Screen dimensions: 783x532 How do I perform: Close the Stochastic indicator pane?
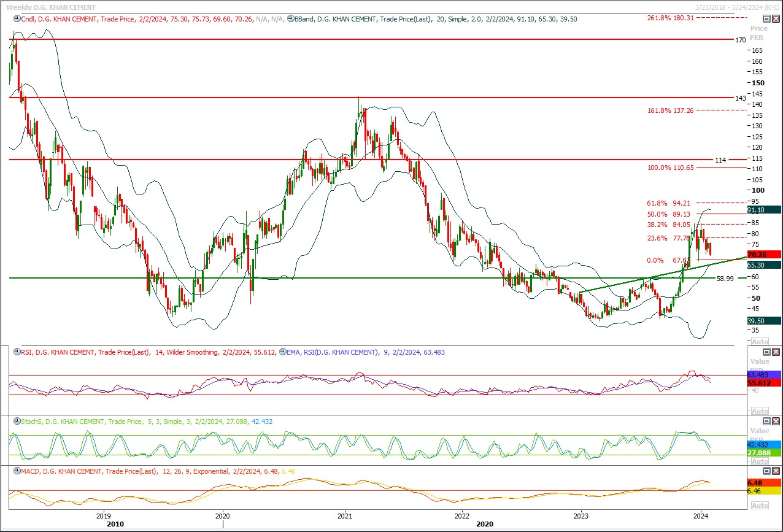coord(776,421)
